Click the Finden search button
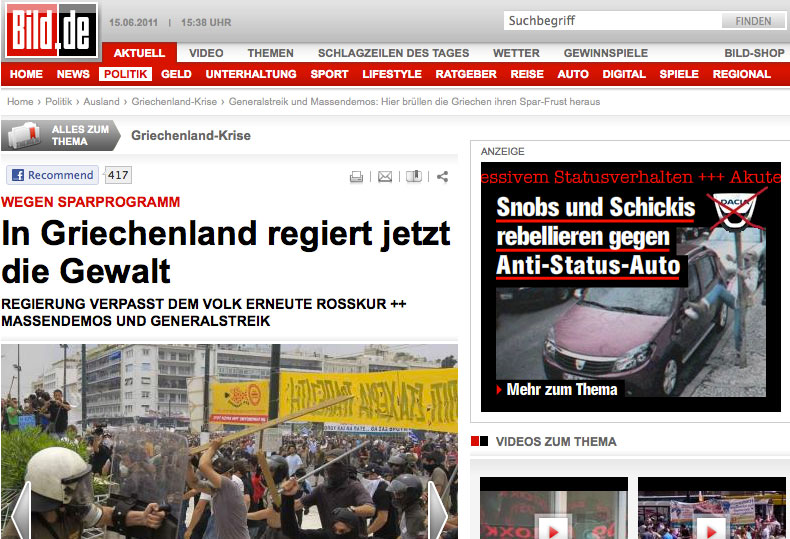 coord(753,21)
